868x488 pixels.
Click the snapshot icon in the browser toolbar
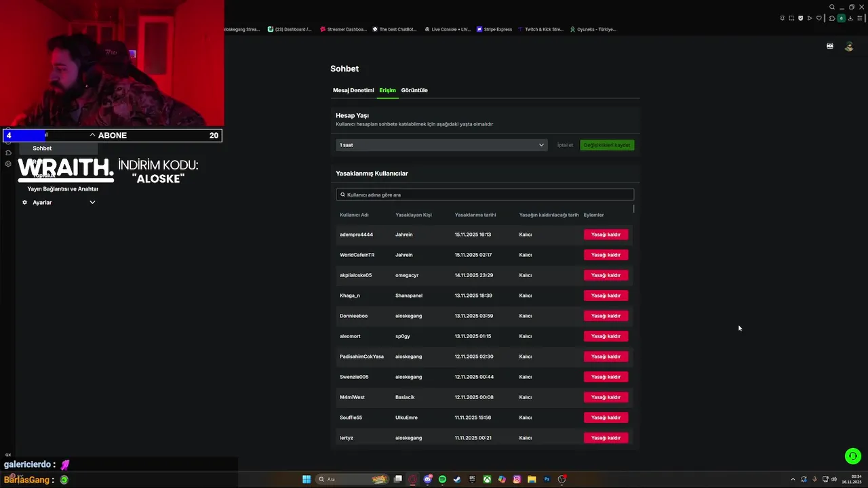pyautogui.click(x=791, y=18)
